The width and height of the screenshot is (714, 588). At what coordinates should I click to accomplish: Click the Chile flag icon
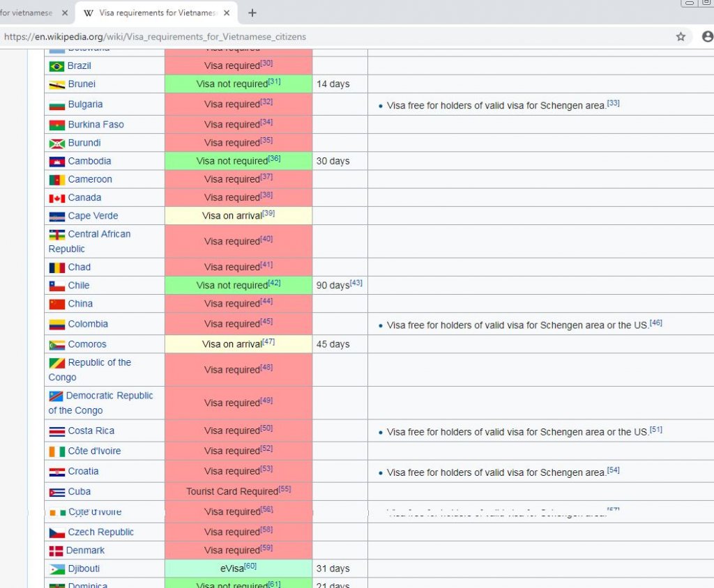click(x=57, y=286)
